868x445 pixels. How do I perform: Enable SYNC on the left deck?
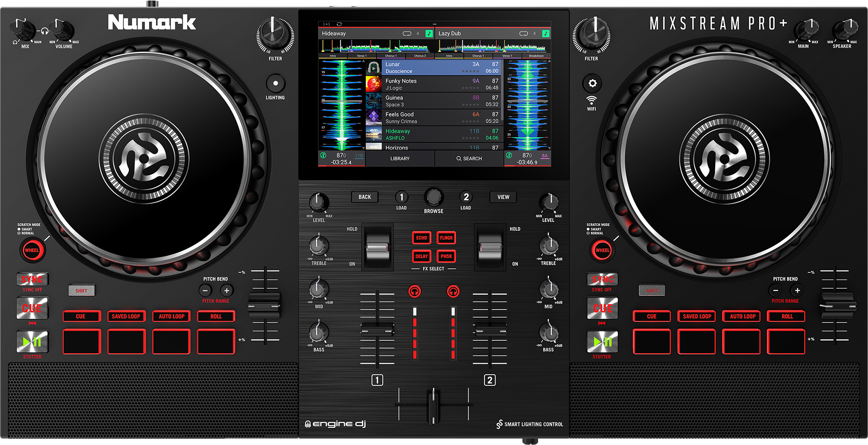point(32,280)
